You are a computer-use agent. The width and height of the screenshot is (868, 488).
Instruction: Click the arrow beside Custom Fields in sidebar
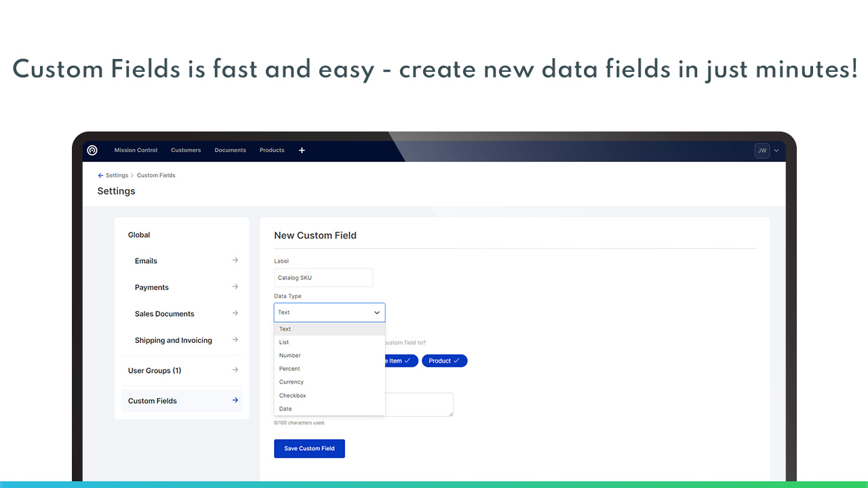[x=235, y=401]
